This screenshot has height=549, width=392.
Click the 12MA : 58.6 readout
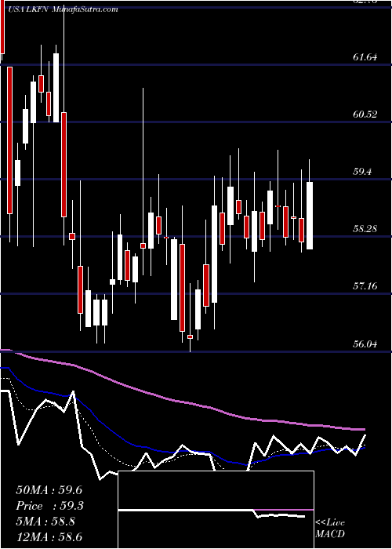(x=49, y=537)
